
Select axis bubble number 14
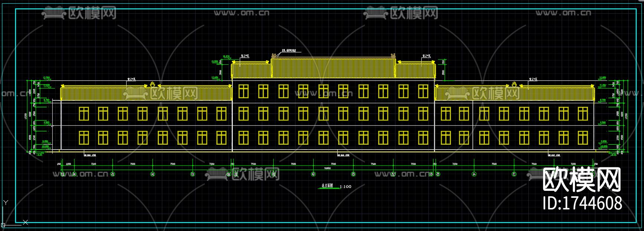(x=153, y=174)
